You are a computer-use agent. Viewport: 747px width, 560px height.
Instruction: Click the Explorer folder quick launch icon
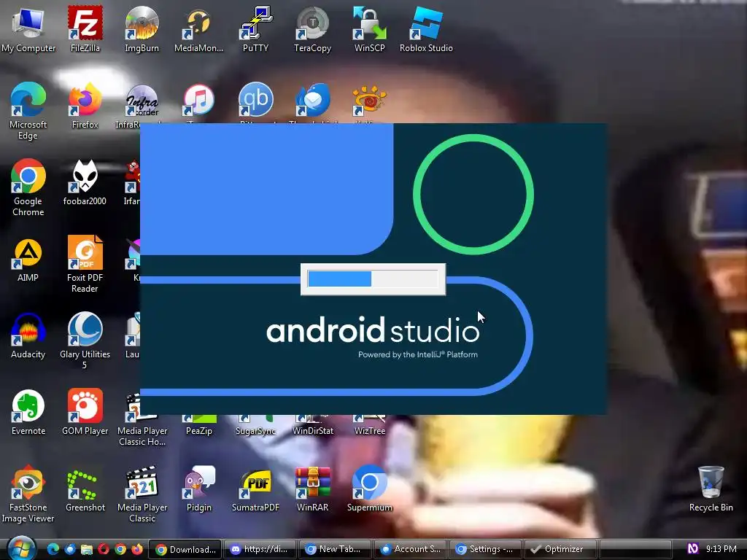[x=86, y=549]
